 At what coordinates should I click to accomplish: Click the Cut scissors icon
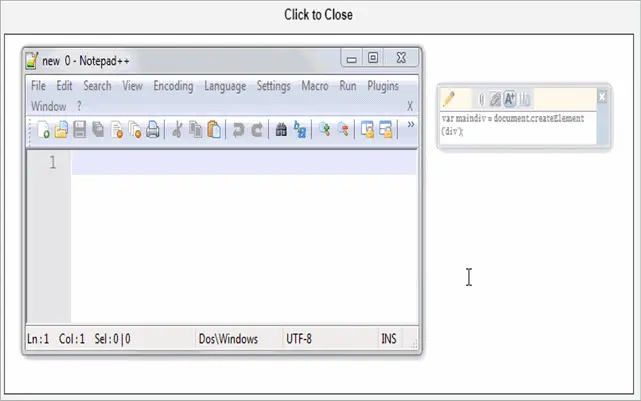pyautogui.click(x=177, y=130)
